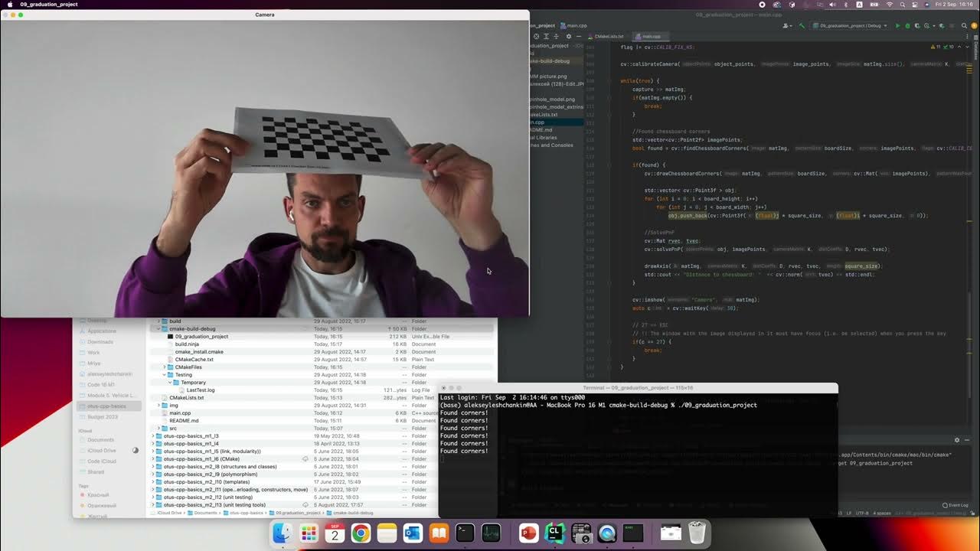Image resolution: width=980 pixels, height=551 pixels.
Task: Open Project panel settings gear in CLion
Action: point(568,36)
